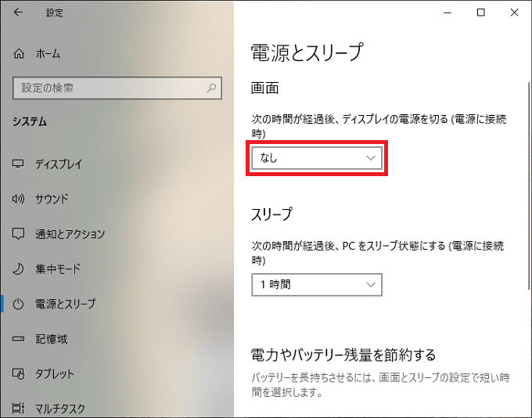Maximize the settings window
The image size is (532, 418).
(481, 13)
